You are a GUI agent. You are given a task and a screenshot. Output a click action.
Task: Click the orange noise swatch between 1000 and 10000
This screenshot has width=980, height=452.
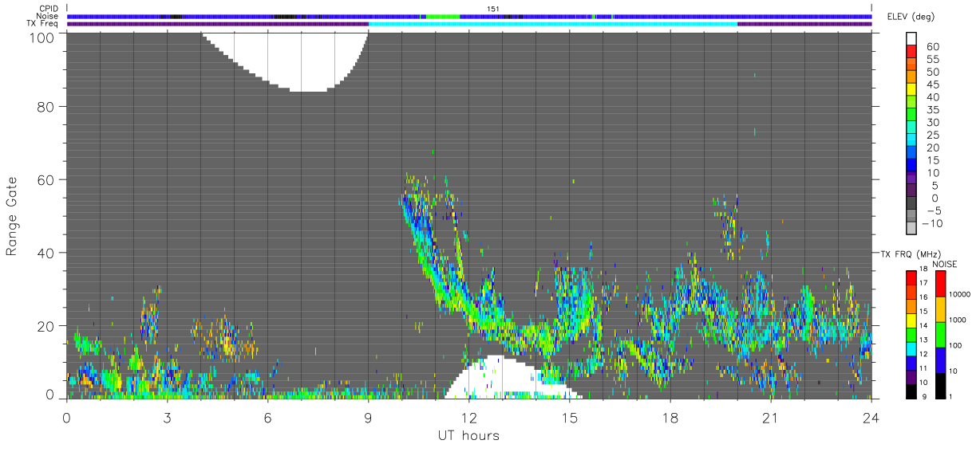click(x=940, y=309)
